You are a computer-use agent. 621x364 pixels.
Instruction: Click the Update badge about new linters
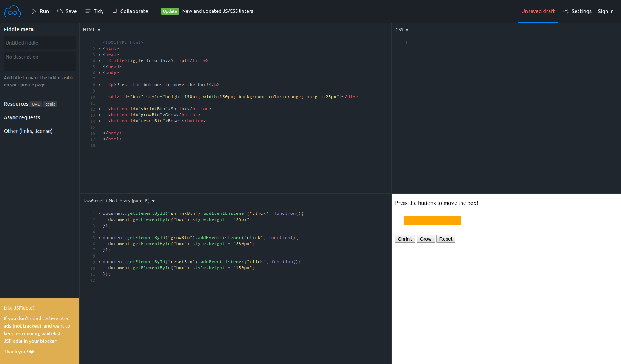(170, 11)
